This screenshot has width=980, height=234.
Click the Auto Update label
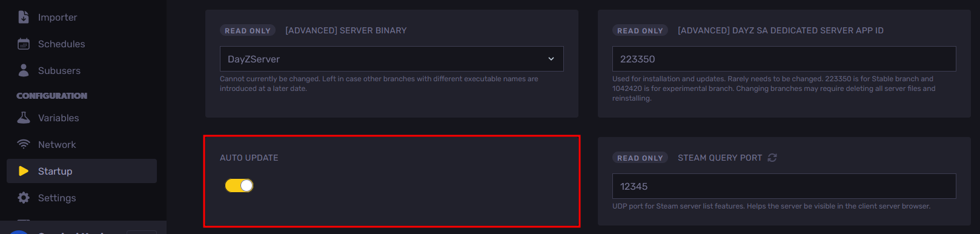tap(249, 158)
